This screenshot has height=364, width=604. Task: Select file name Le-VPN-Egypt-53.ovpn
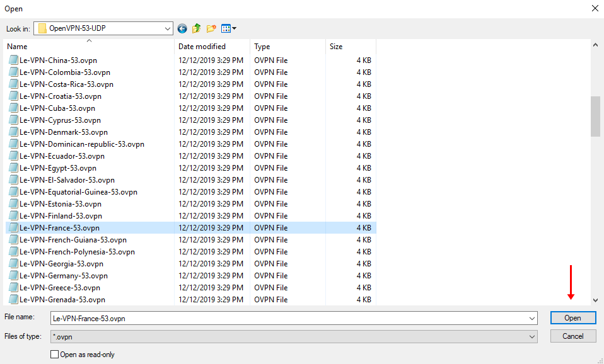pyautogui.click(x=58, y=168)
